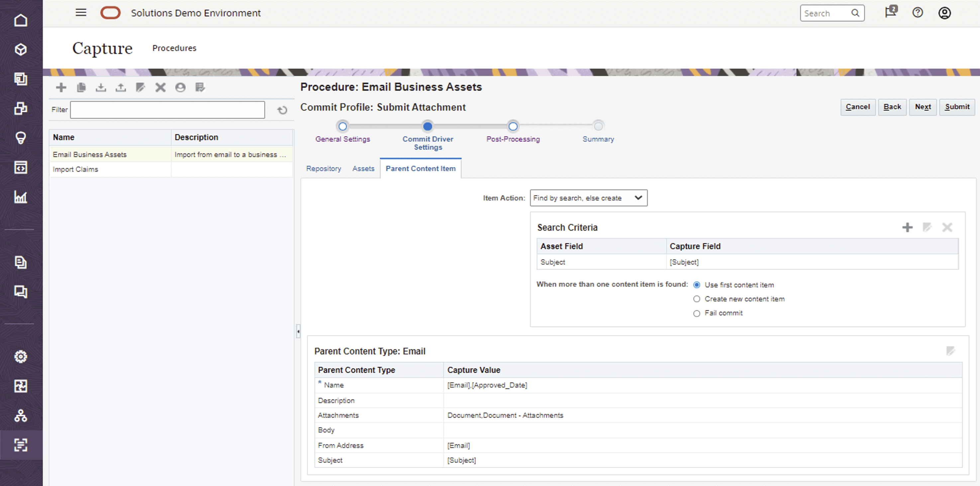Select the Import Claims procedure row

(x=171, y=169)
